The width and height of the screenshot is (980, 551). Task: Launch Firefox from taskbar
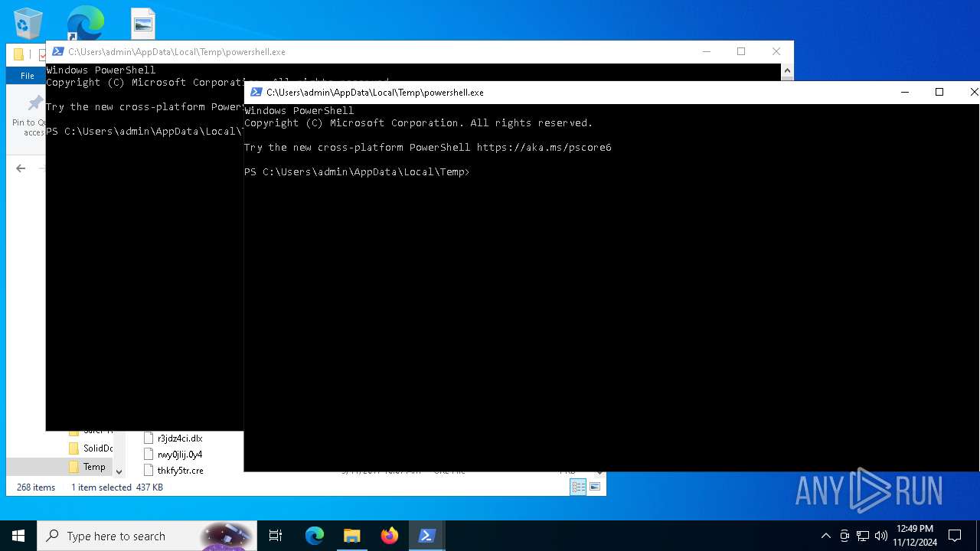tap(389, 536)
